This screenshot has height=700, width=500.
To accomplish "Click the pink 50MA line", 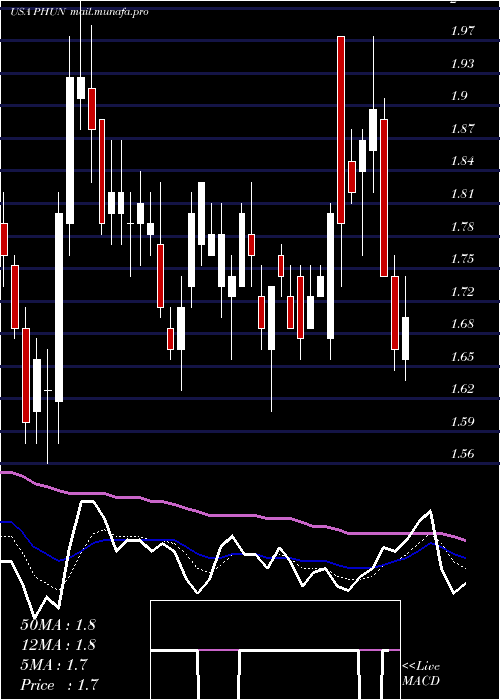I will point(232,516).
